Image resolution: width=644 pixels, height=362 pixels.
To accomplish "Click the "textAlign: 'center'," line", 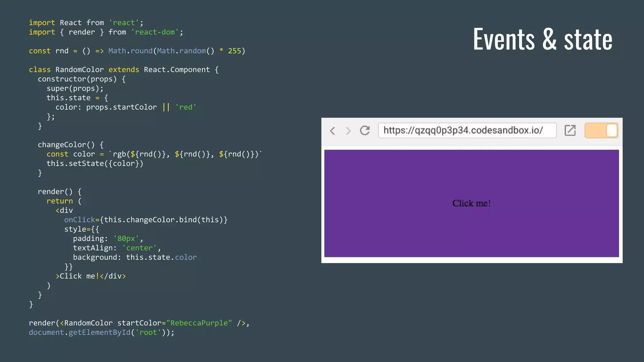I will (117, 248).
